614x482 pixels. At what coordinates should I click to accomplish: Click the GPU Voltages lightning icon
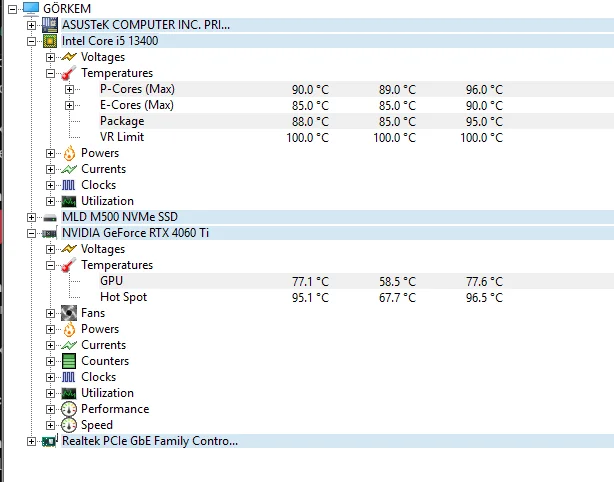coord(69,249)
